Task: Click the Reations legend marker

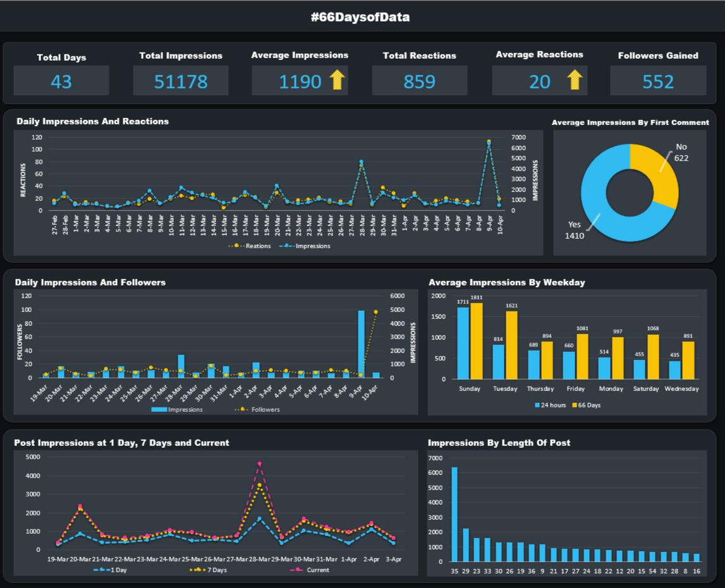Action: coord(236,246)
